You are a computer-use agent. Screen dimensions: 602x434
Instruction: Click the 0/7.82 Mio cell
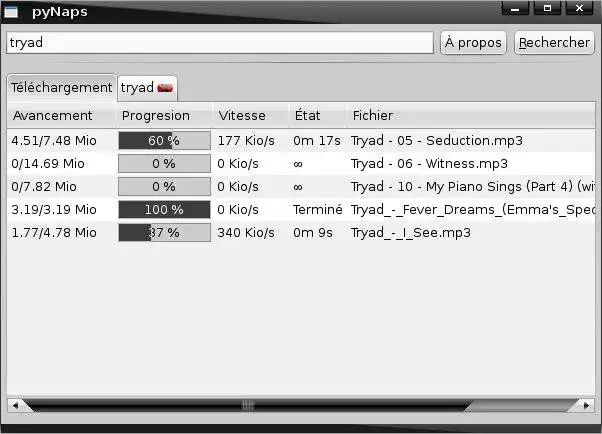[44, 187]
